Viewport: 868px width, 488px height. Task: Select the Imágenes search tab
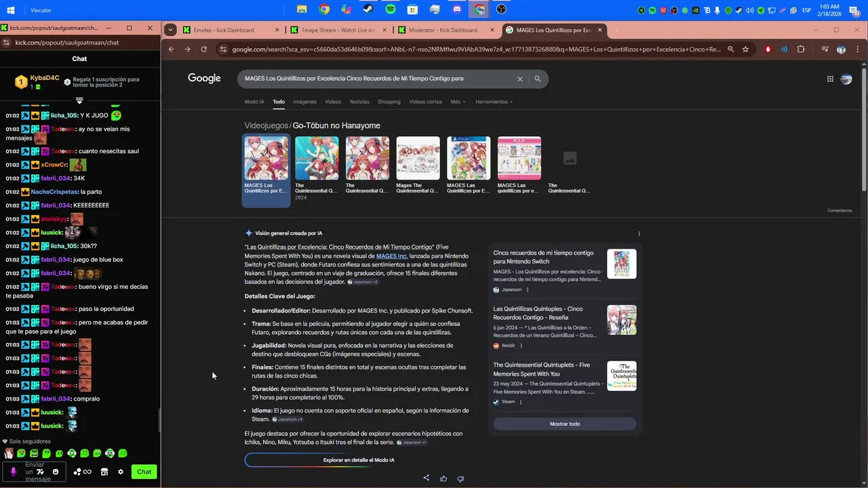click(304, 102)
